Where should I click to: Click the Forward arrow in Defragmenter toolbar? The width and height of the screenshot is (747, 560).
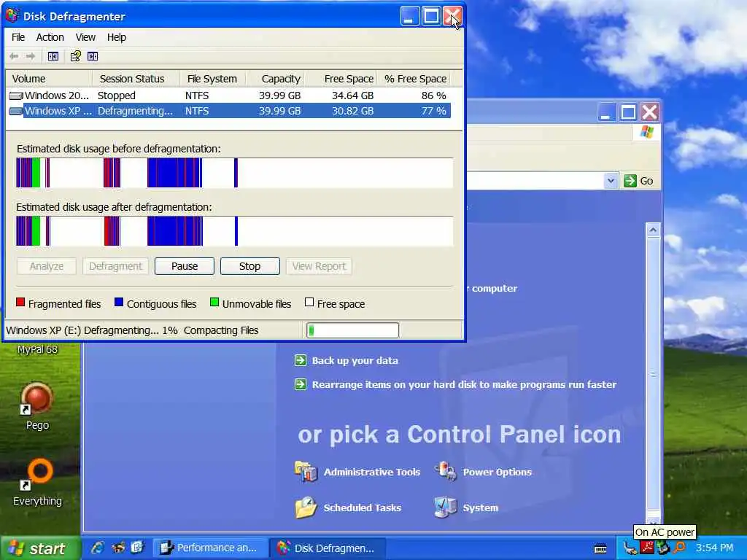(31, 56)
